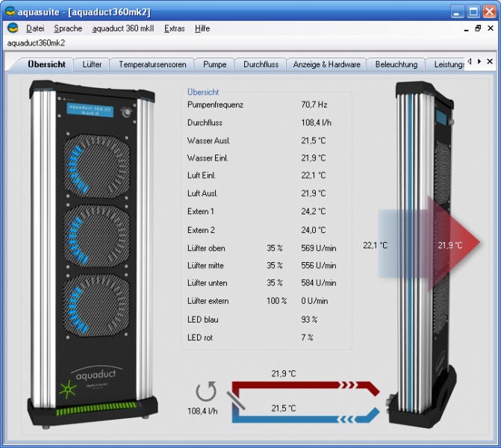Switch to the Durchfluss tab
501x448 pixels.
click(x=261, y=64)
